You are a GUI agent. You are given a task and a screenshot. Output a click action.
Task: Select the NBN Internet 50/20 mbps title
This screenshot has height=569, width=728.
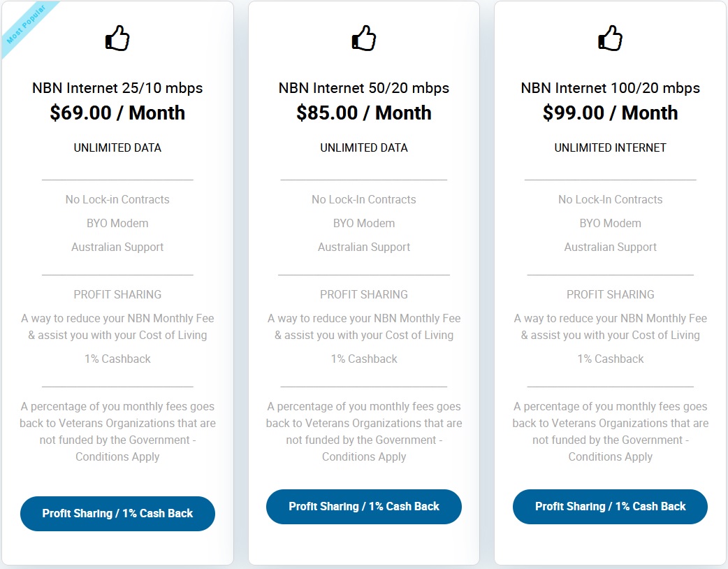click(363, 88)
